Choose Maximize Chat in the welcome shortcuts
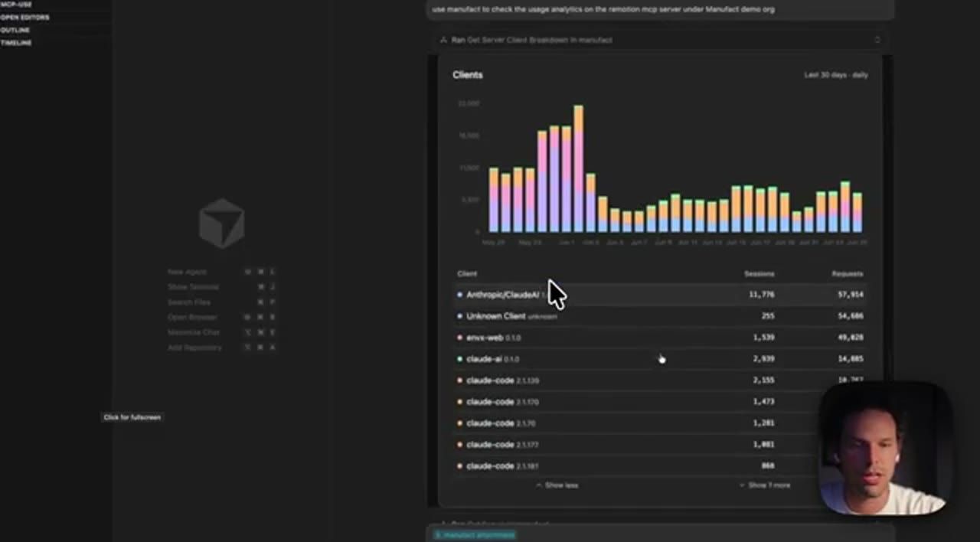This screenshot has width=980, height=542. pos(194,332)
